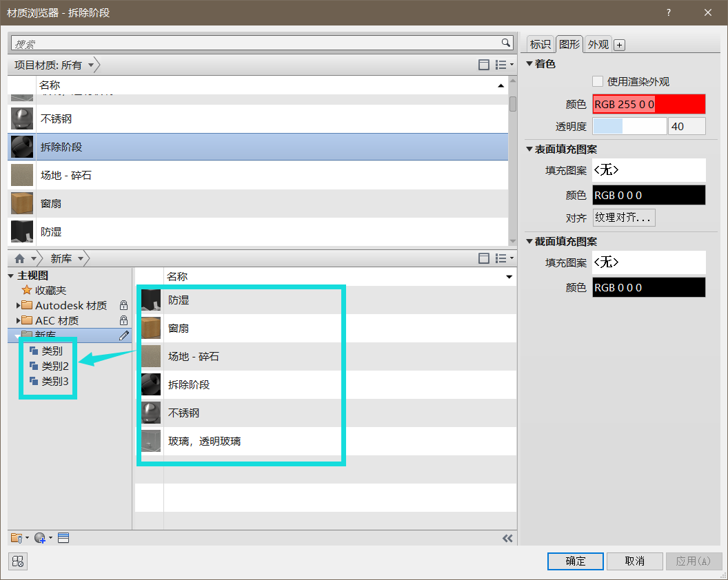The image size is (728, 580).
Task: Expand Autodesk 材质 library
Action: pos(18,305)
